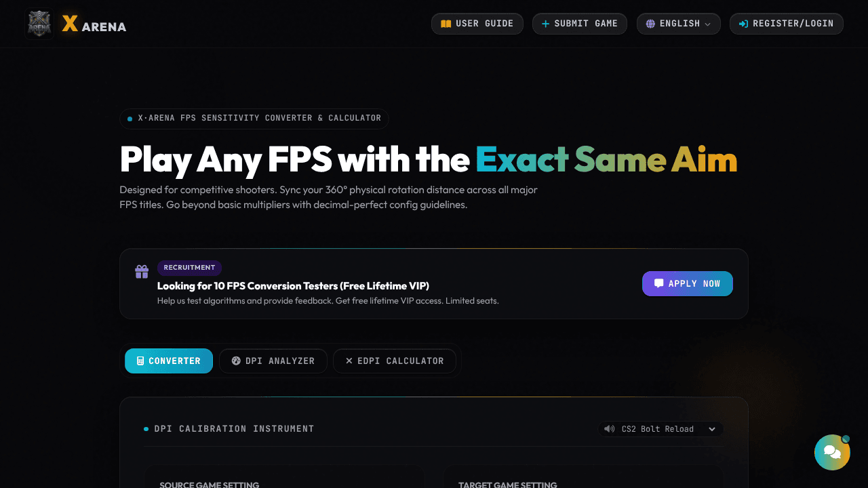Click the Looking for 10 FPS Conversion Testers headline

(293, 286)
